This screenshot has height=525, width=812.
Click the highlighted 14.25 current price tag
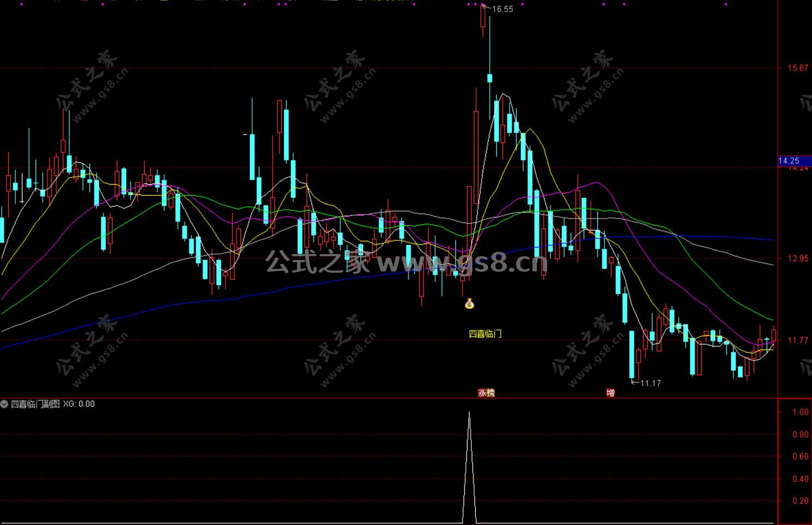click(795, 161)
